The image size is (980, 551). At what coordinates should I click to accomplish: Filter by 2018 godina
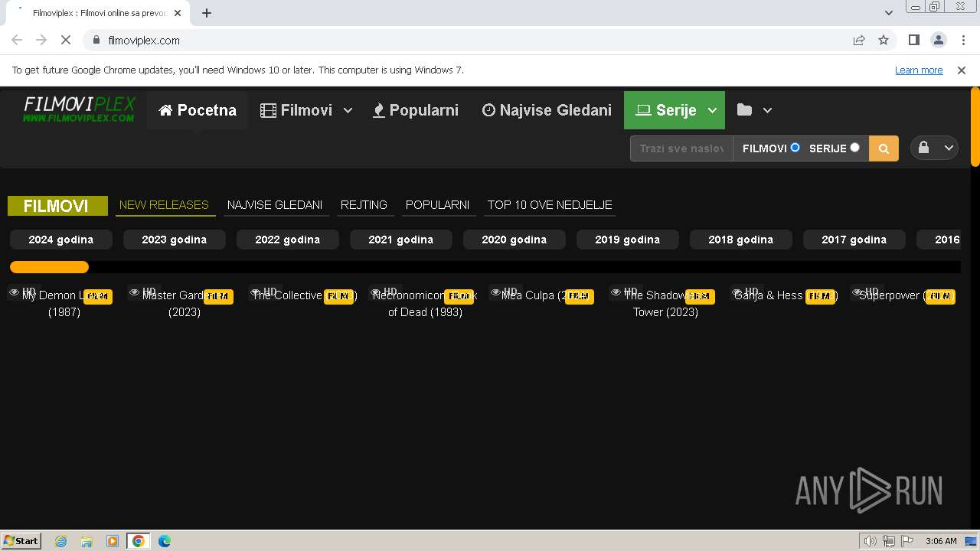pos(741,240)
